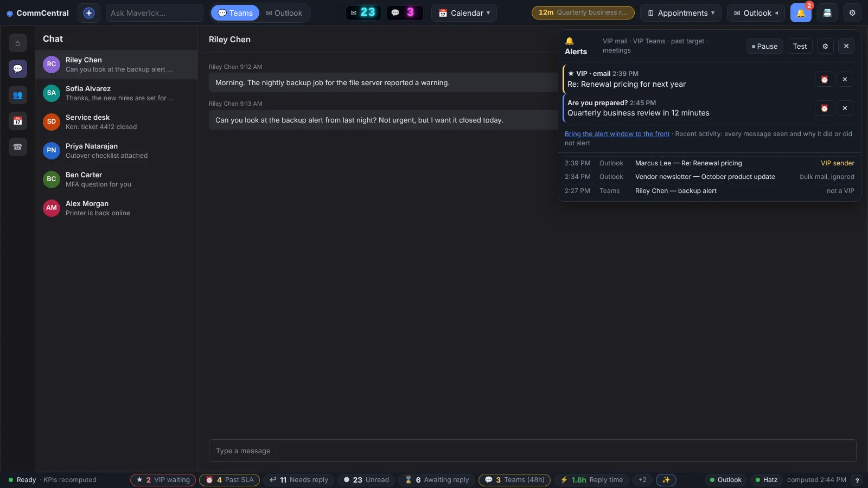Collapse the Outlook side panel button
Image resolution: width=868 pixels, height=488 pixels.
click(x=756, y=13)
